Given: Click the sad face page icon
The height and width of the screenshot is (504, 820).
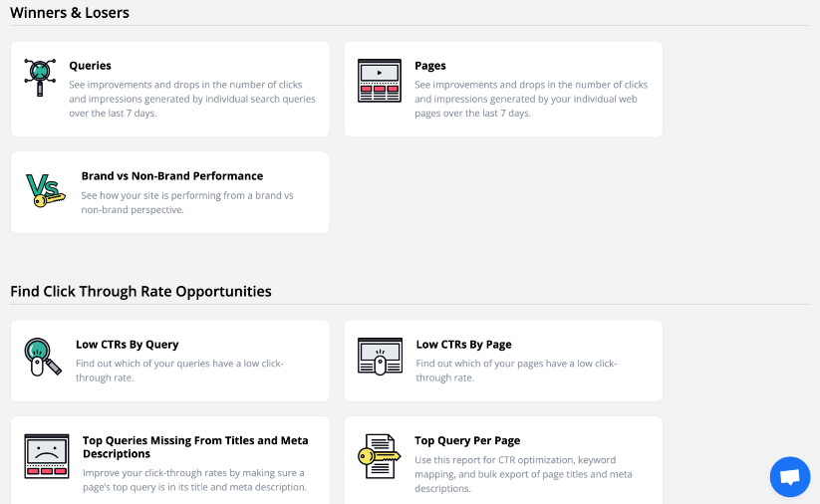Looking at the screenshot, I should tap(46, 456).
